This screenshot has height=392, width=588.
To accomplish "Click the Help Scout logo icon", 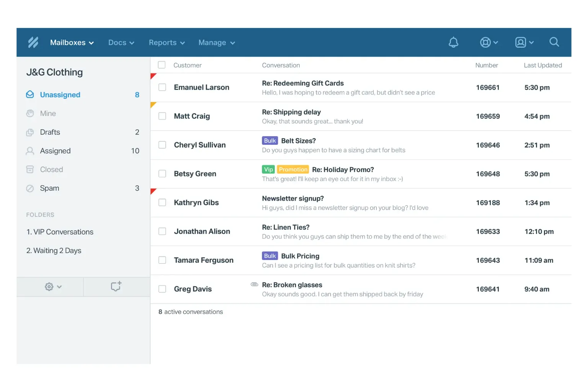I will point(33,42).
